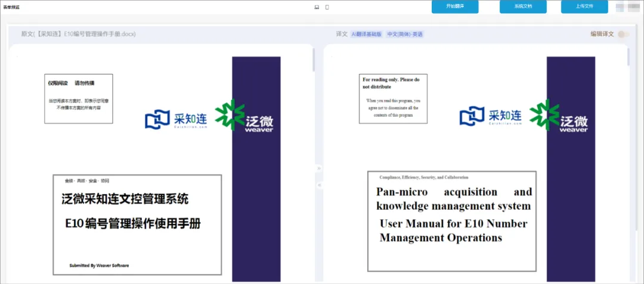Click the 上传文件 button
644x284 pixels.
tap(584, 7)
